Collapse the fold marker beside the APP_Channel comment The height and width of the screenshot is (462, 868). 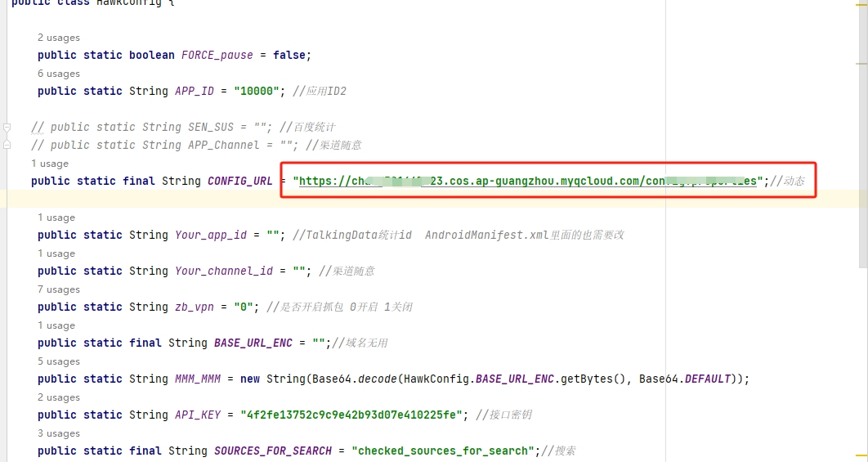pos(7,145)
